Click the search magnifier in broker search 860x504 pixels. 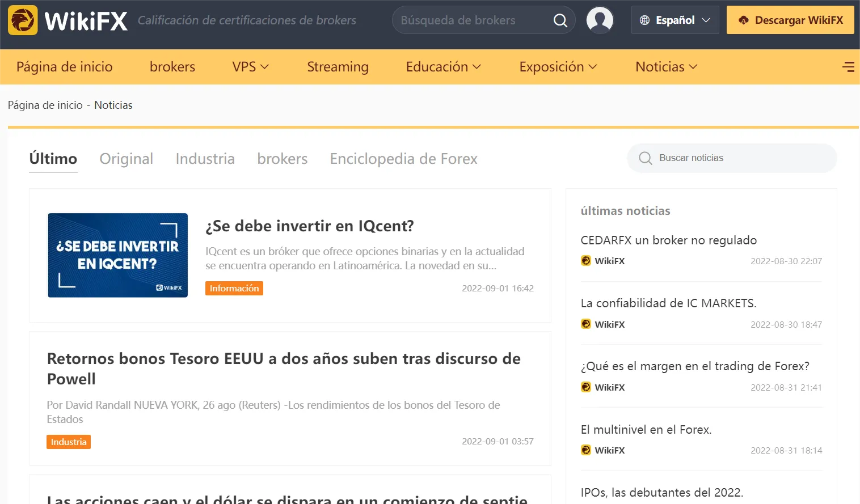point(560,20)
